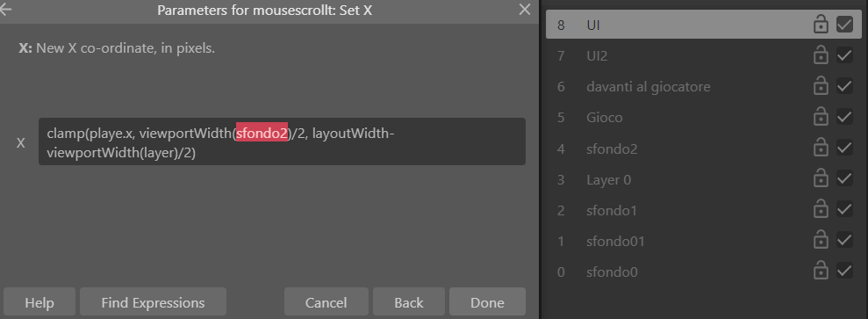Select the davanti al giocatore layer

704,87
